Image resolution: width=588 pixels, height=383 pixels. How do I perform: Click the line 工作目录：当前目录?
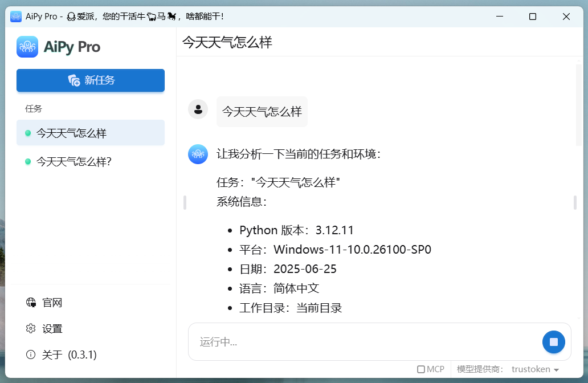[291, 308]
